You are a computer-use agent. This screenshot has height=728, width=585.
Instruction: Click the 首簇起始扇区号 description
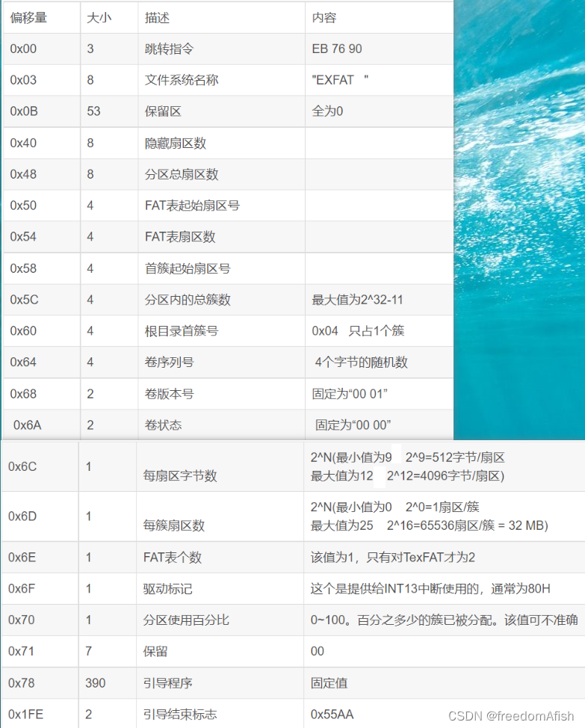coord(188,268)
